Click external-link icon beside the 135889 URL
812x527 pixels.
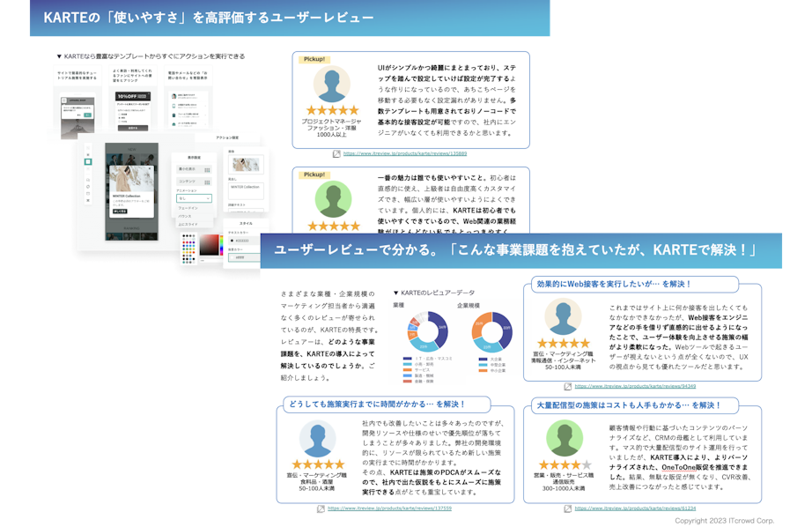(336, 154)
